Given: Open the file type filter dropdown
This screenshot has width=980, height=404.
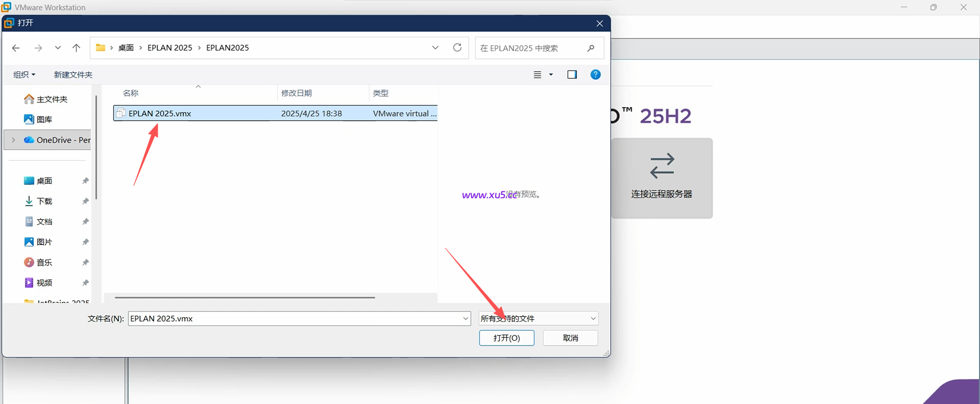Looking at the screenshot, I should coord(538,318).
